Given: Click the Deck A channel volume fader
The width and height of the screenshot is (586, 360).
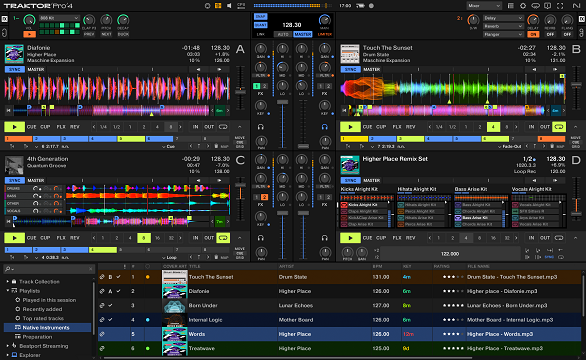Looking at the screenshot, I should tap(282, 102).
